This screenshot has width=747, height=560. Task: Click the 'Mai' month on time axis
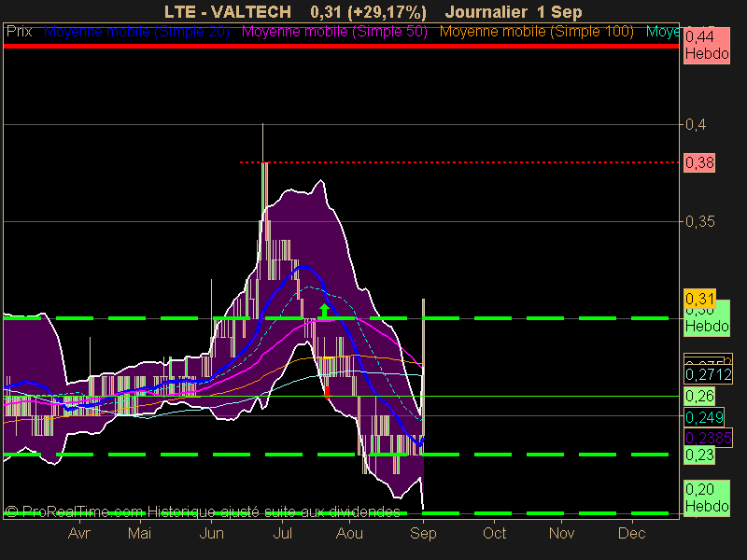coord(139,533)
